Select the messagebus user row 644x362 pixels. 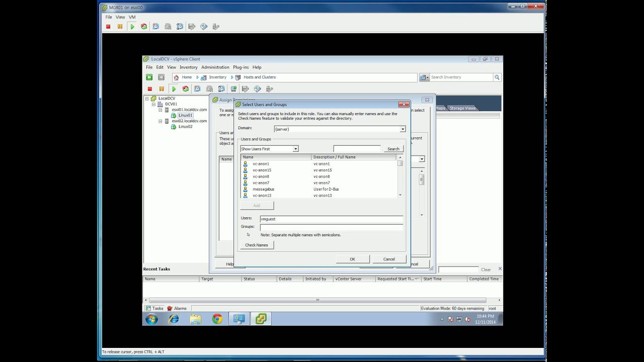point(319,189)
